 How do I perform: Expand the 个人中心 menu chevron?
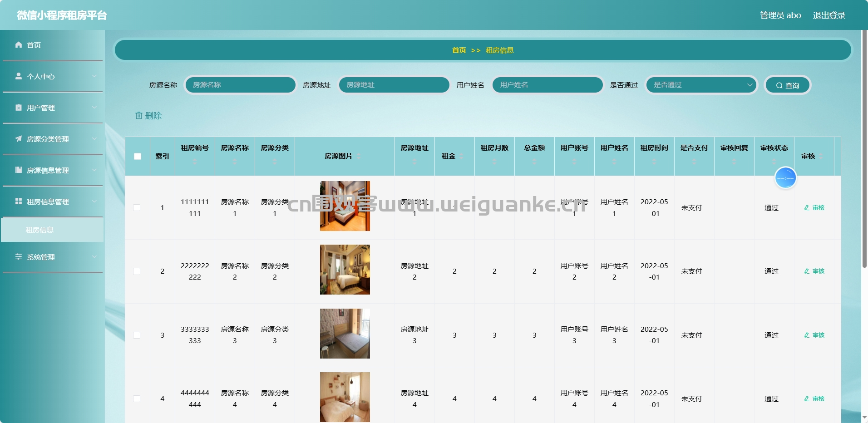(95, 76)
